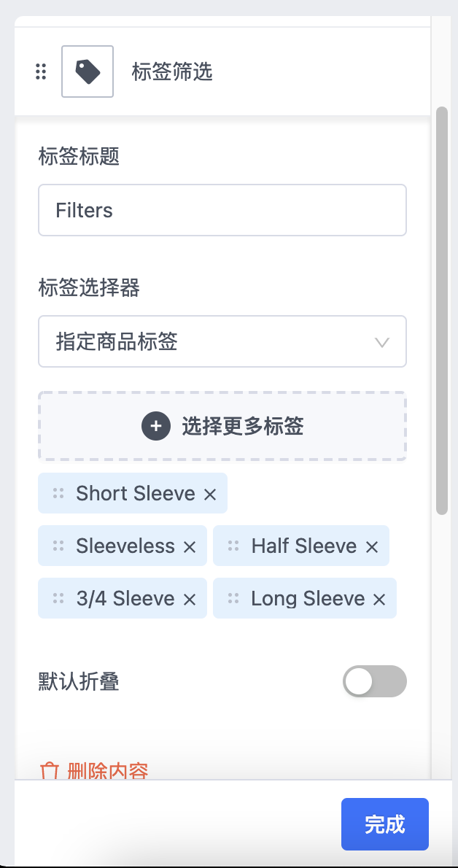Click the drag handle beside 标签筛选
The height and width of the screenshot is (868, 458).
tap(41, 71)
